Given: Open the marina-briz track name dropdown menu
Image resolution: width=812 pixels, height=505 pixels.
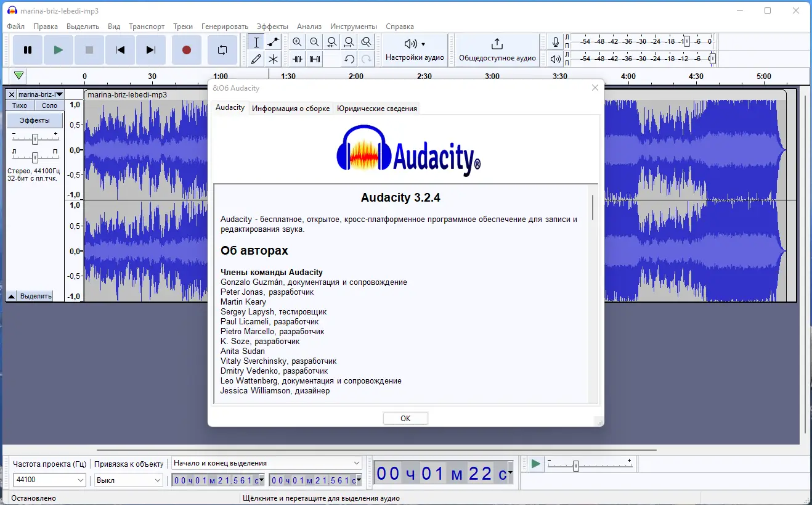Looking at the screenshot, I should point(41,94).
